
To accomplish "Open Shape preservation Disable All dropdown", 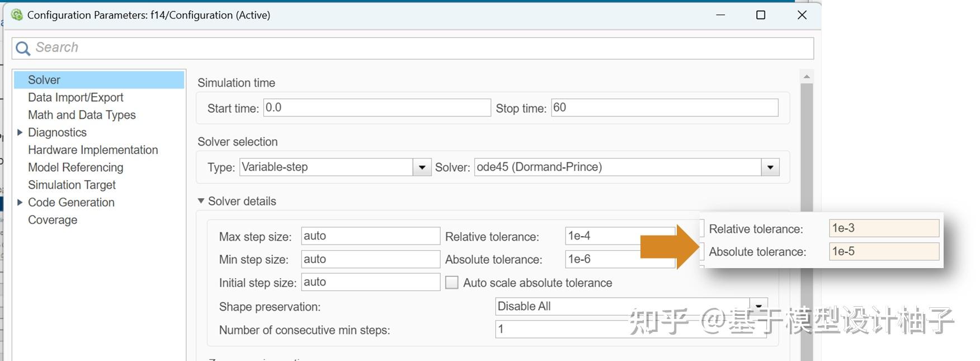I will (758, 306).
